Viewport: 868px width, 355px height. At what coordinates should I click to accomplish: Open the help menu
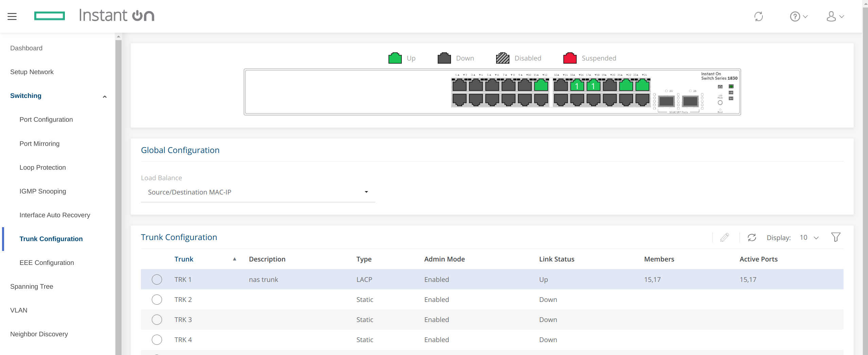[798, 16]
